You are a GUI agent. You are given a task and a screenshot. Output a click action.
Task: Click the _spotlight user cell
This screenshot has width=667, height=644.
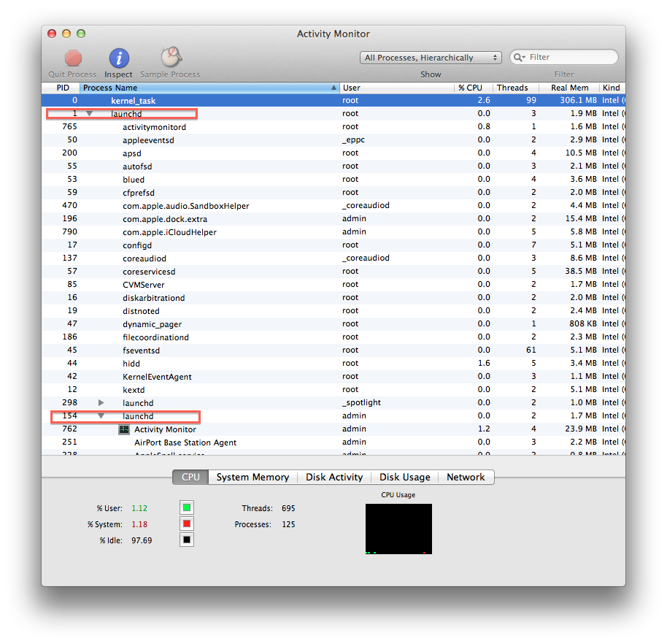point(361,402)
